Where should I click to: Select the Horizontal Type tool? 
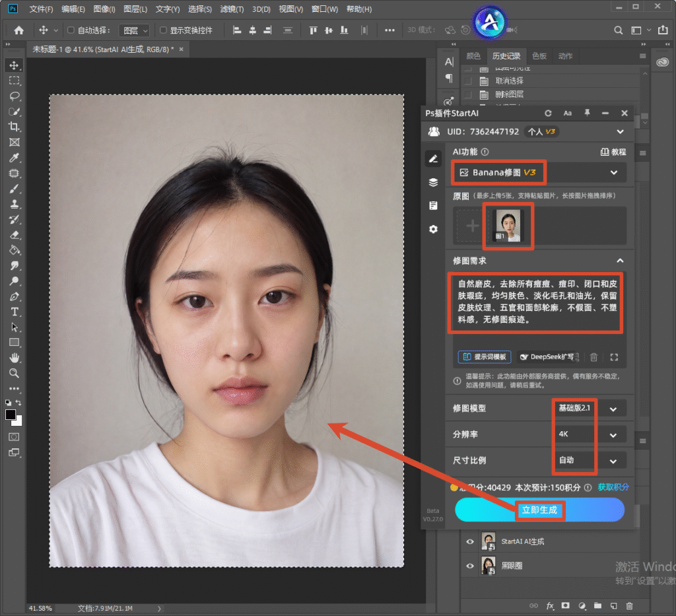pyautogui.click(x=14, y=312)
